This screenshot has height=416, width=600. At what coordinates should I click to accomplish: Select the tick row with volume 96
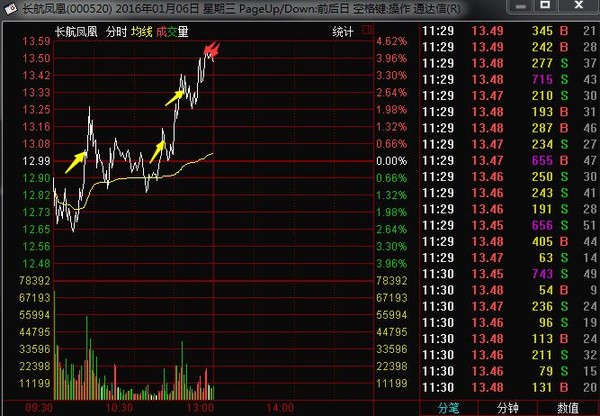510,322
